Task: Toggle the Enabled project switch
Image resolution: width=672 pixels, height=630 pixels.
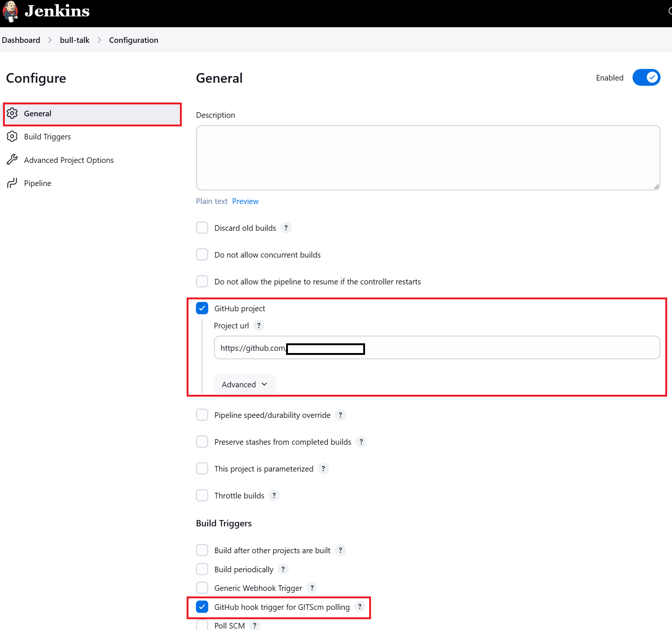Action: tap(646, 78)
